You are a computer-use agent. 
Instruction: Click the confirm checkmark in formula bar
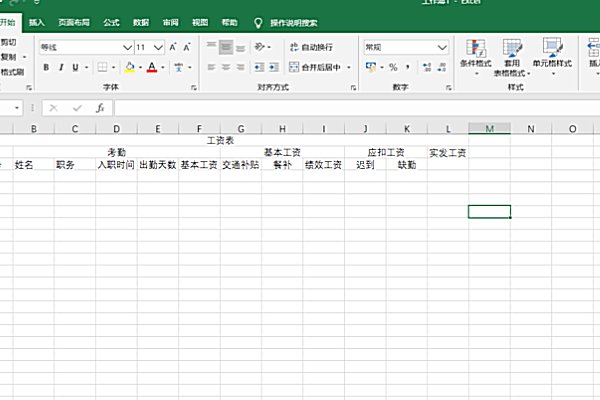tap(77, 108)
